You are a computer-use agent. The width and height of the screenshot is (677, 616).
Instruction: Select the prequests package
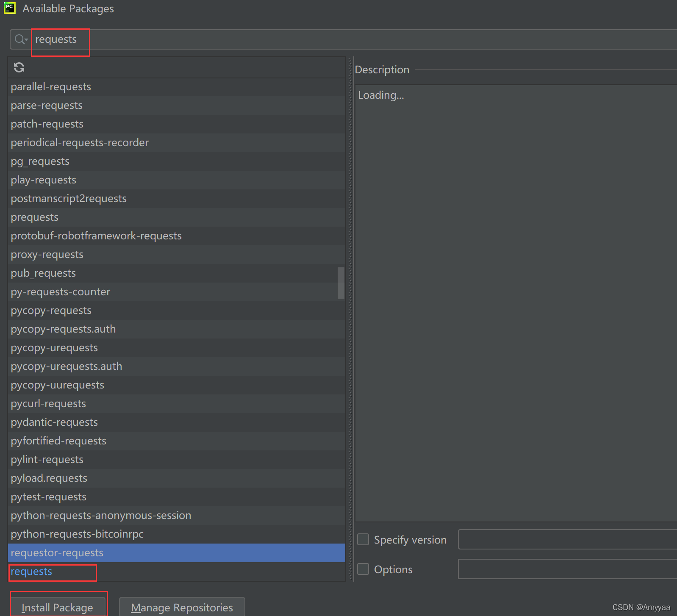177,217
